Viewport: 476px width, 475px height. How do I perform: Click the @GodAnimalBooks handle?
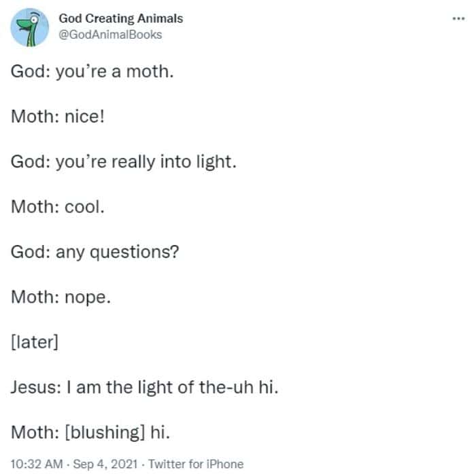[110, 34]
